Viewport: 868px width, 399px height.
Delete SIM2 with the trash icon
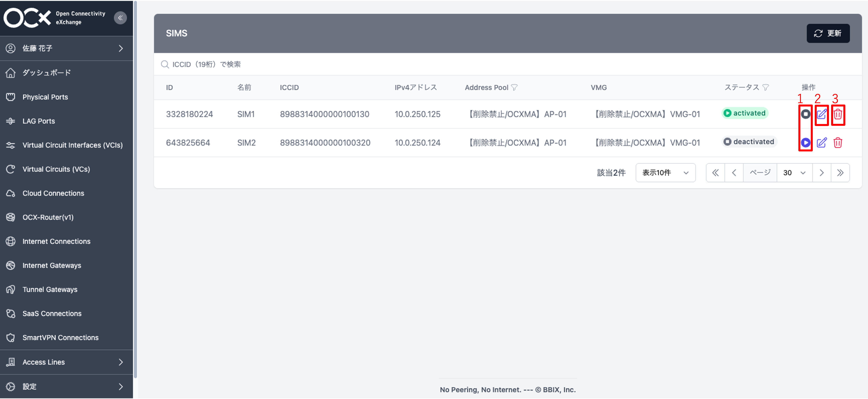838,143
